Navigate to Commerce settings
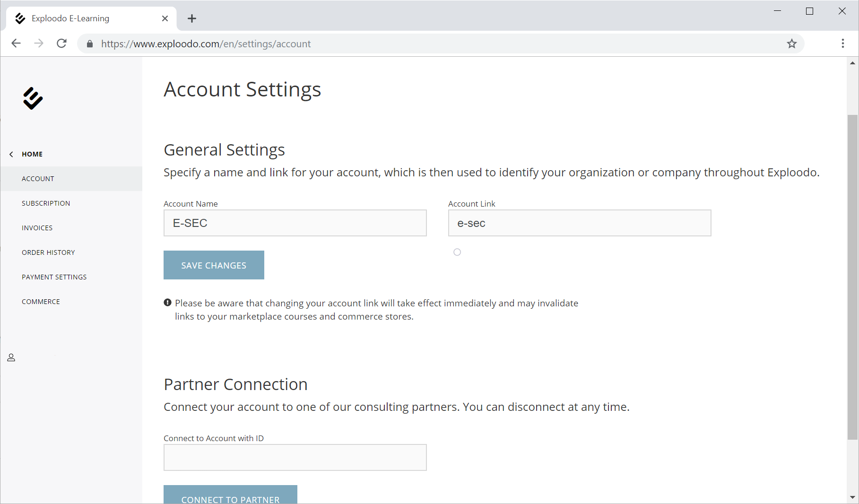The image size is (859, 504). [41, 302]
